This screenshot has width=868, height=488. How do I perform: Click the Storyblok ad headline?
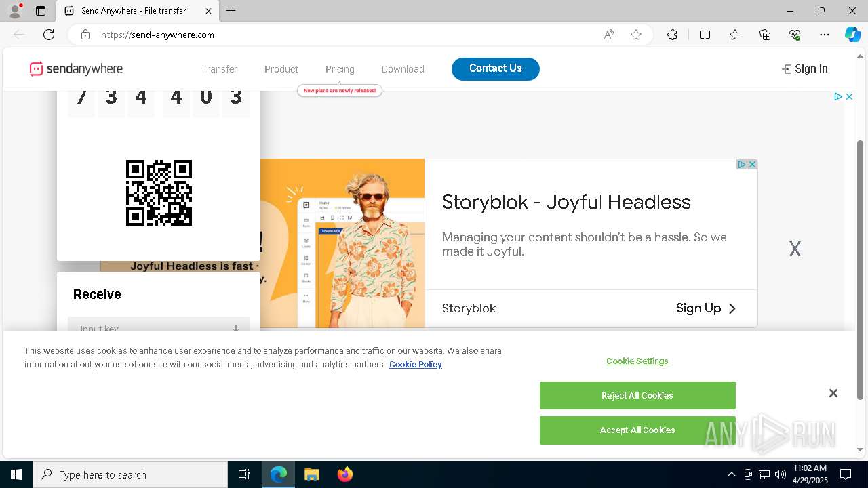(x=566, y=202)
